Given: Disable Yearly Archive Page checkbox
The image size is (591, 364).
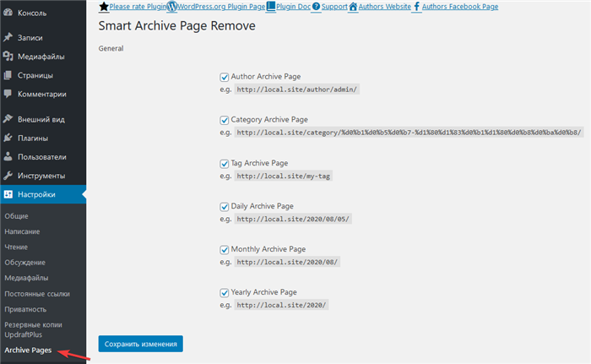Looking at the screenshot, I should point(225,293).
